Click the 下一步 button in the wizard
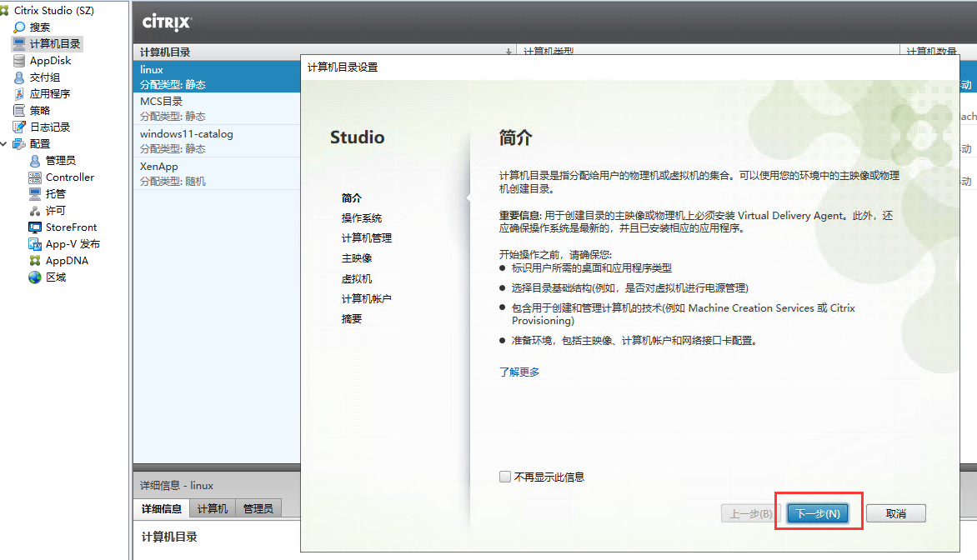Image resolution: width=977 pixels, height=560 pixels. [818, 513]
